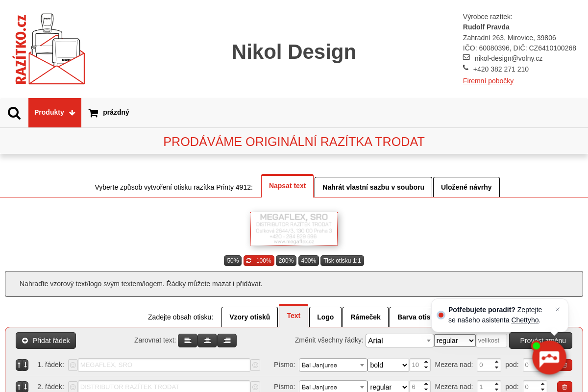Viewport: 588px width, 392px height.
Task: Align text left
Action: (x=188, y=341)
